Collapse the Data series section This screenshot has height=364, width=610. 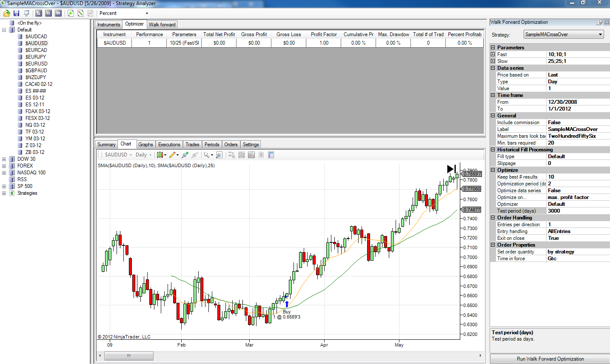pyautogui.click(x=493, y=68)
